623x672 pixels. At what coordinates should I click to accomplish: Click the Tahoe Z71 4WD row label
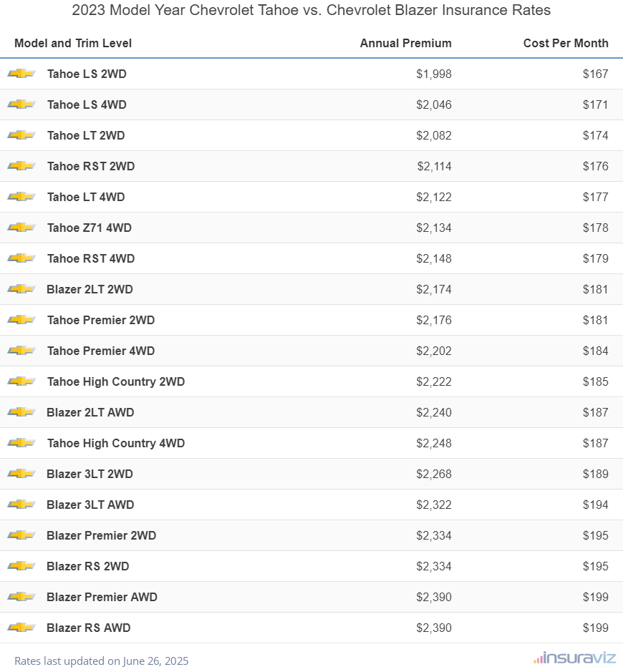point(90,228)
